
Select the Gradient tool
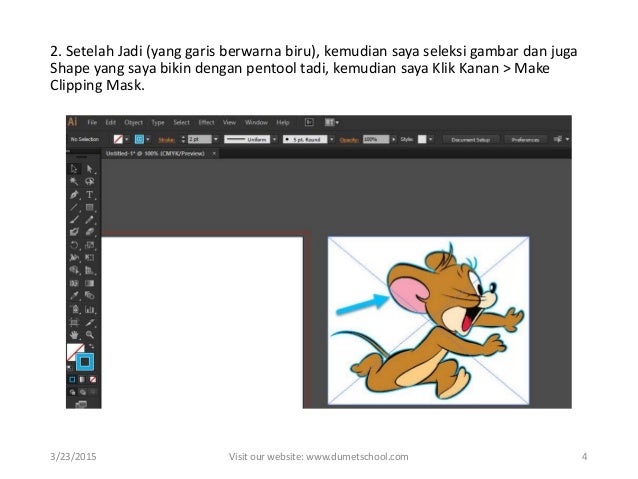pos(90,283)
